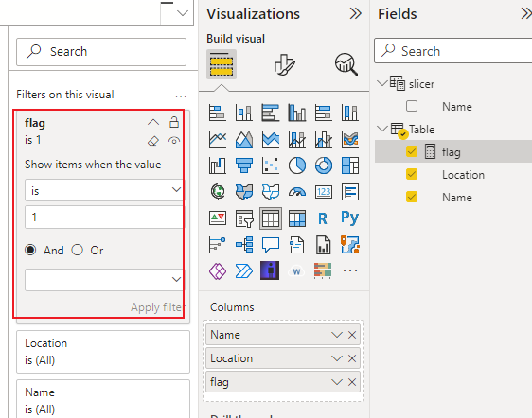The height and width of the screenshot is (418, 532).
Task: Select the Or radio button
Action: coord(78,250)
